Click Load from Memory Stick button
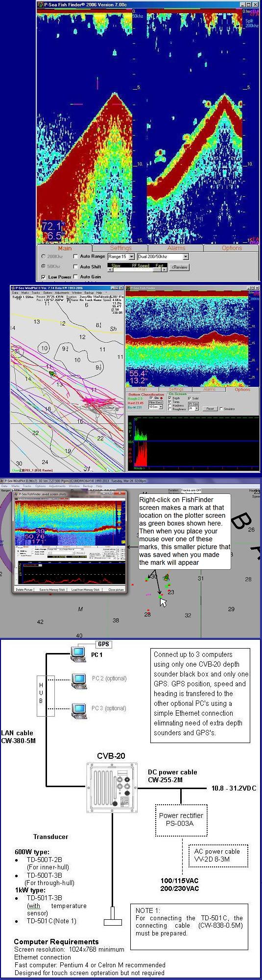262x980 pixels. coord(86,589)
